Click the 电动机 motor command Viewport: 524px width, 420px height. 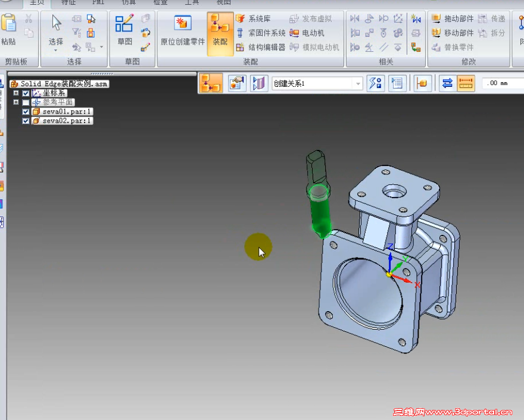coord(307,33)
